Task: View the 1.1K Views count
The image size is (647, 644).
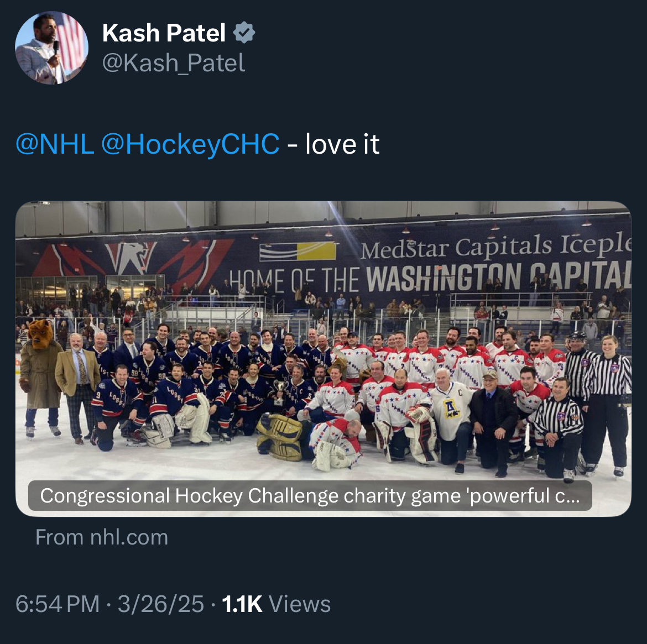Action: click(276, 604)
